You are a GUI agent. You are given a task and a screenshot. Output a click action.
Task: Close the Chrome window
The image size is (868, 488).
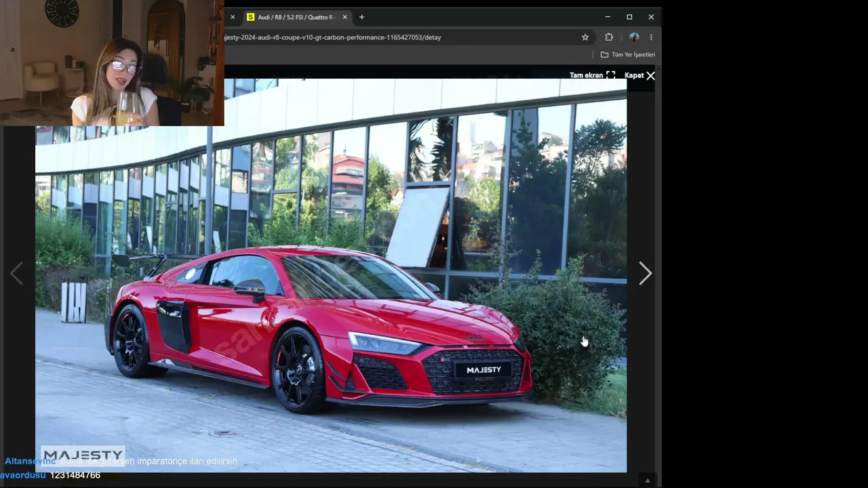[651, 17]
